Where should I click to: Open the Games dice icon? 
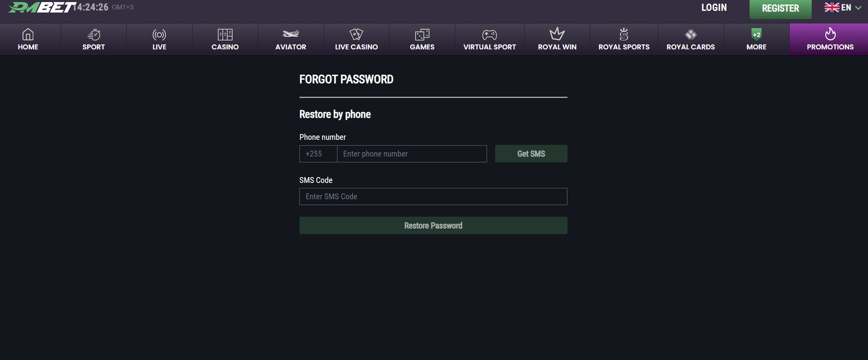point(422,35)
